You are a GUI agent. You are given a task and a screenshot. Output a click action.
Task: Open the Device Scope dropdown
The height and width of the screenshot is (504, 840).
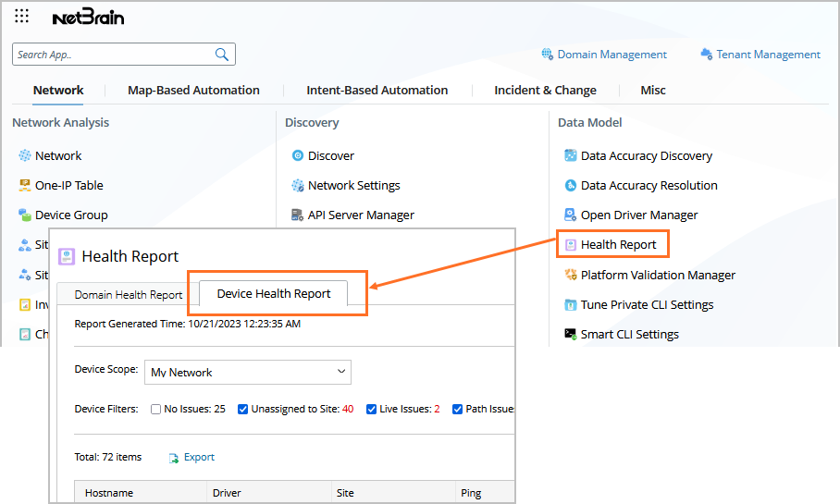(248, 372)
